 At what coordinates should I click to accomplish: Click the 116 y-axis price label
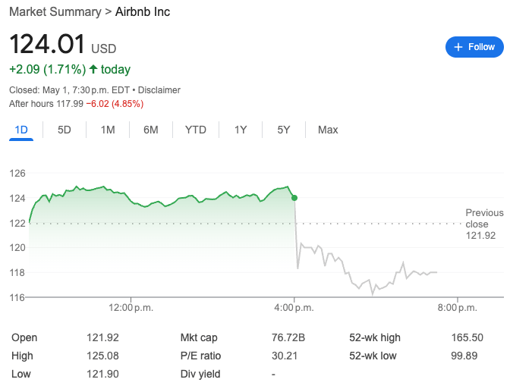click(17, 298)
